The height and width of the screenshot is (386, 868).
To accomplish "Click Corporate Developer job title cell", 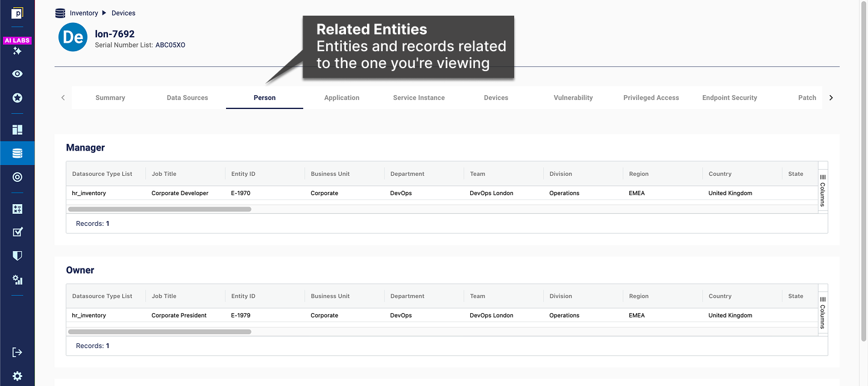I will tap(180, 193).
